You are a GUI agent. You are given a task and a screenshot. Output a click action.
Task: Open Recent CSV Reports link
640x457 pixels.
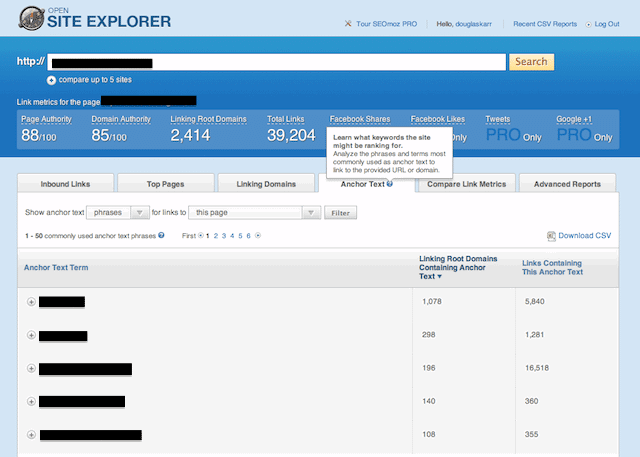[x=545, y=24]
